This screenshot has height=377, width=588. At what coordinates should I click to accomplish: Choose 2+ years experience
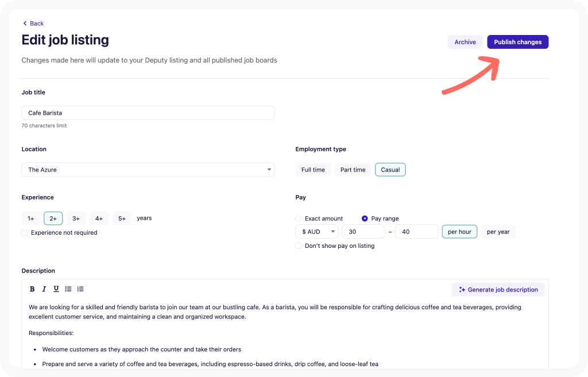[x=53, y=219]
